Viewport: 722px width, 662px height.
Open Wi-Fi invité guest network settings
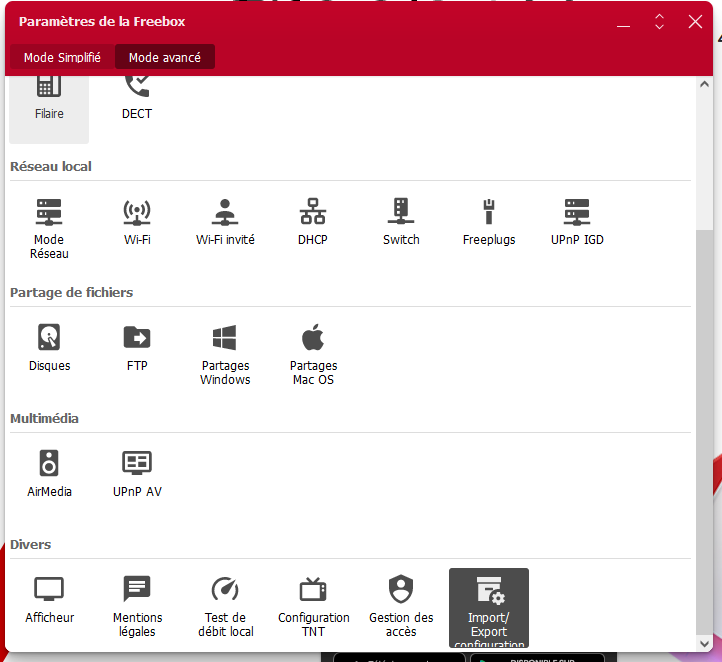point(225,221)
